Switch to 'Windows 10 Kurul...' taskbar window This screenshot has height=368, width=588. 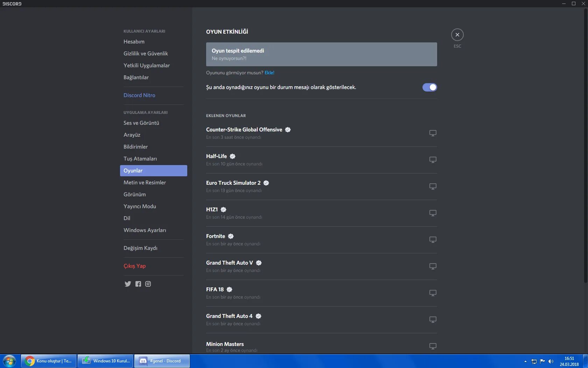[x=105, y=361]
